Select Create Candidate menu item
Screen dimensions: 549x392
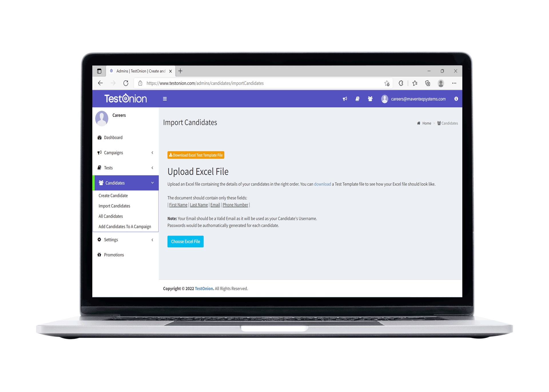[113, 195]
